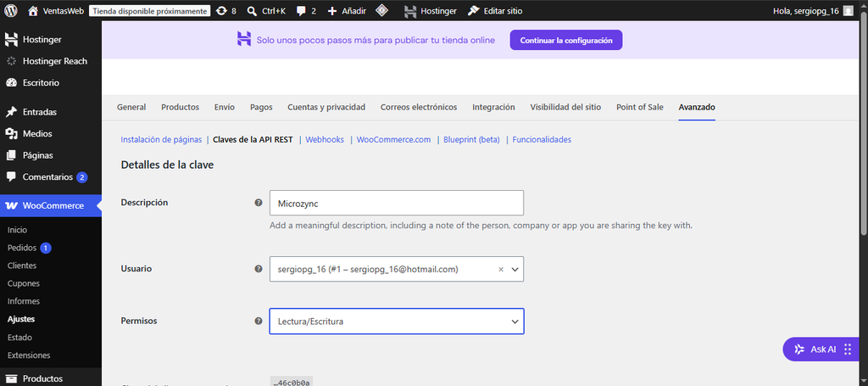Open Hostinger menu in top admin bar
Image resolution: width=868 pixels, height=386 pixels.
(430, 10)
